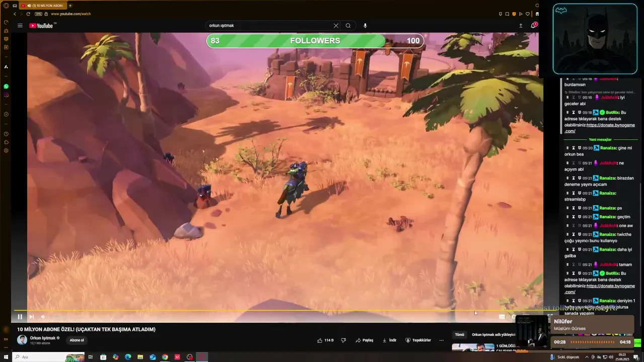The width and height of the screenshot is (644, 362).
Task: Click the search magnifier button
Action: point(348,26)
